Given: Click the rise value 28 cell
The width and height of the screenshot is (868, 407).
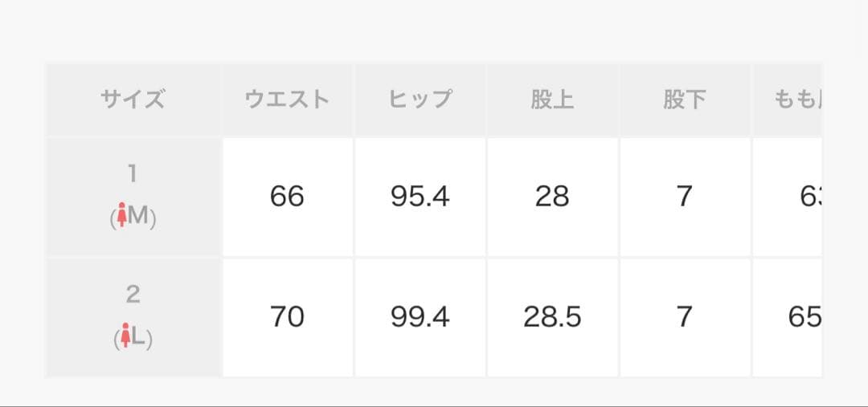Looking at the screenshot, I should pyautogui.click(x=552, y=197).
